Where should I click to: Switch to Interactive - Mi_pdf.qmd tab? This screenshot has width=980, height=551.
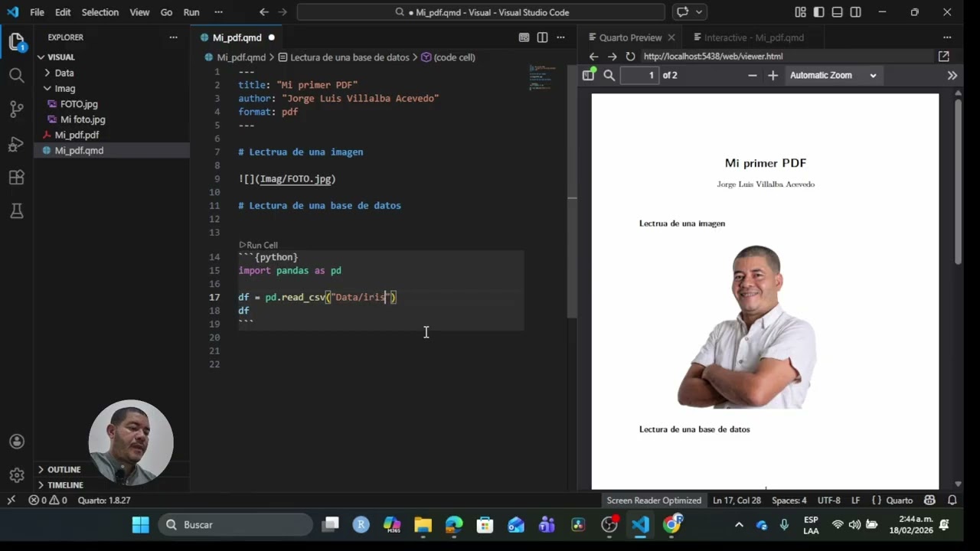coord(753,37)
